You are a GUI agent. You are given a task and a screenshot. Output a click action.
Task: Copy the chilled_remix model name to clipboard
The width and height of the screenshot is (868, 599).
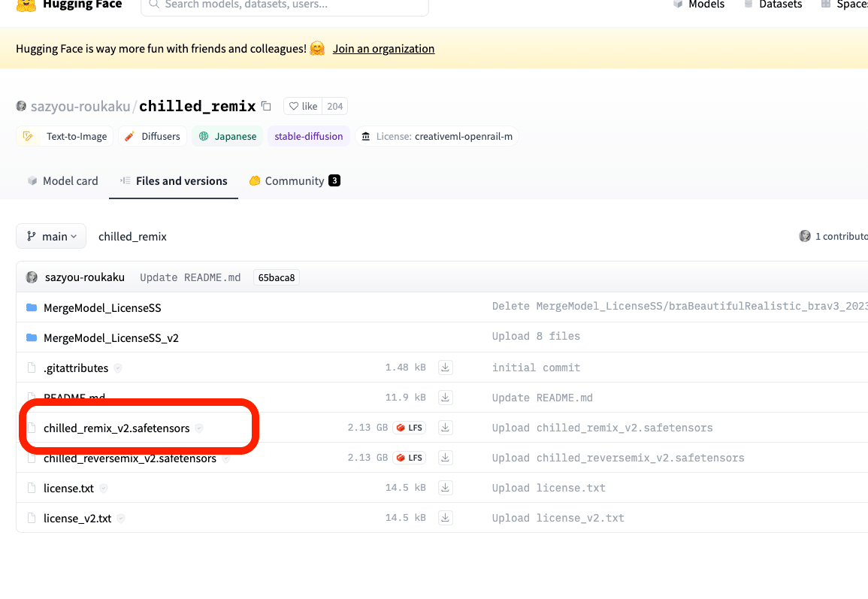[266, 106]
